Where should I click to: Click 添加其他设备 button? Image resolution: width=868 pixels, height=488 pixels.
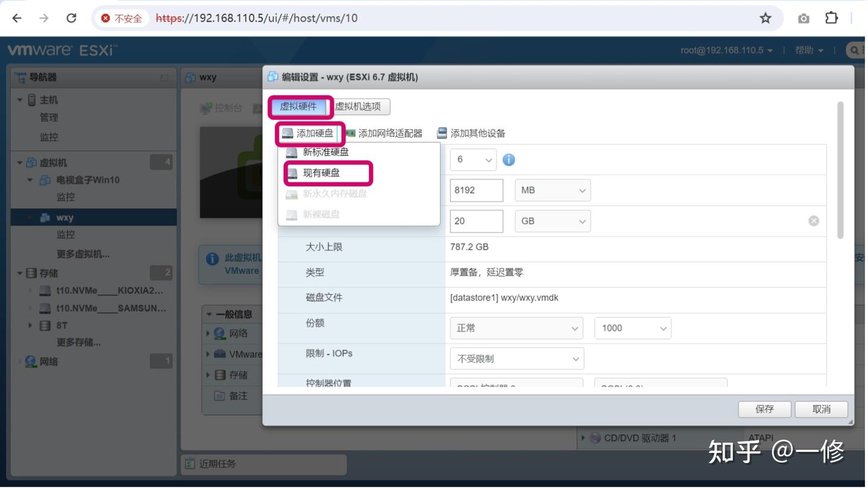pos(471,133)
